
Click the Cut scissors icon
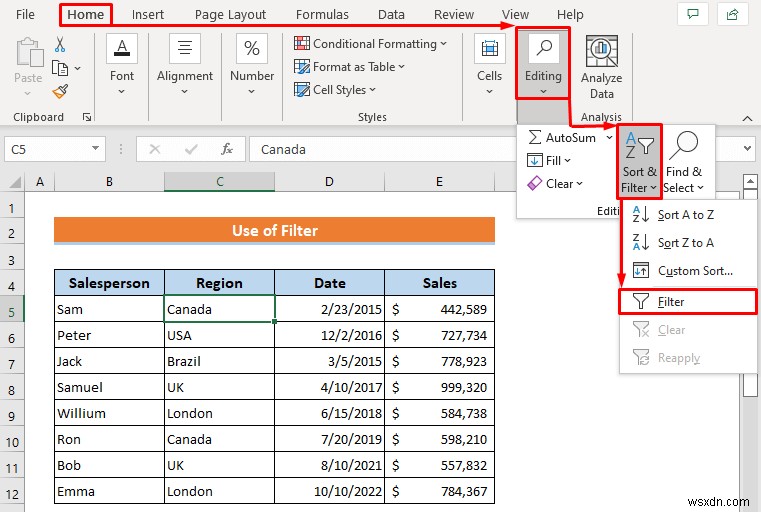coord(60,45)
